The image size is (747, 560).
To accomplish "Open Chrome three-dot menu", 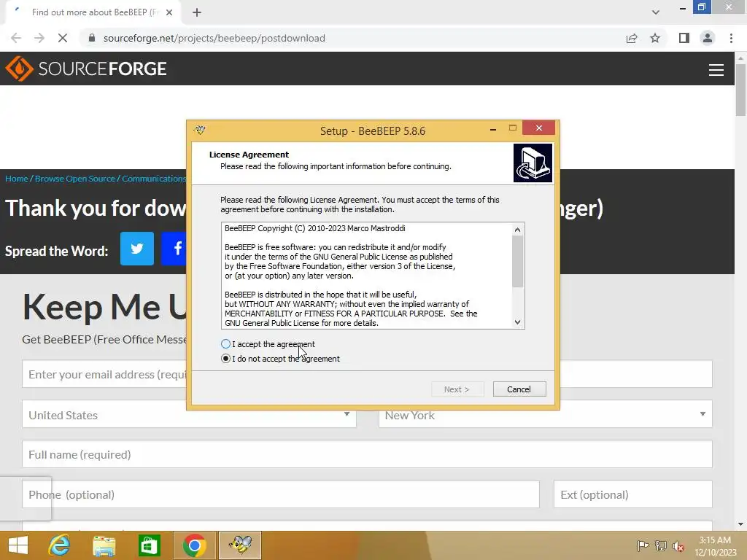I will [731, 38].
